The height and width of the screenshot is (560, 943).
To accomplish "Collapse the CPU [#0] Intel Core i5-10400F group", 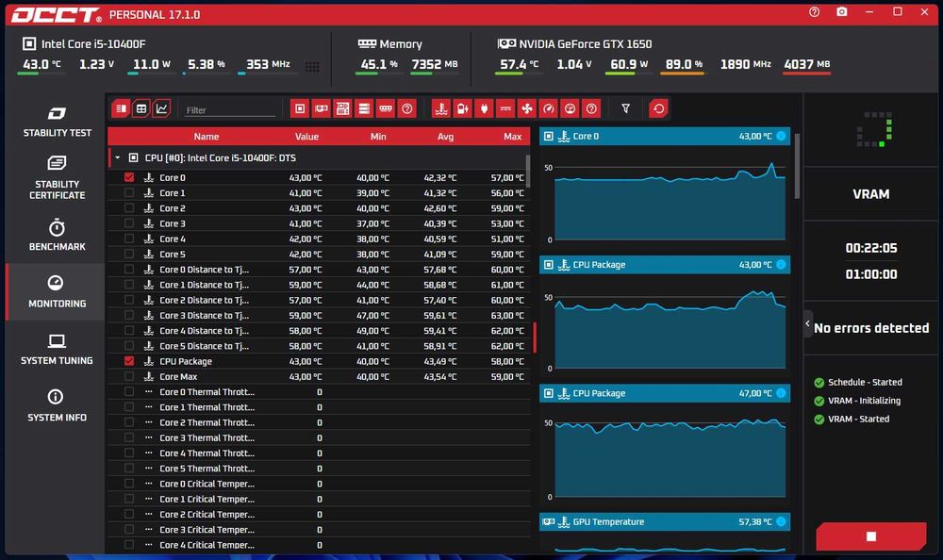I will 118,157.
